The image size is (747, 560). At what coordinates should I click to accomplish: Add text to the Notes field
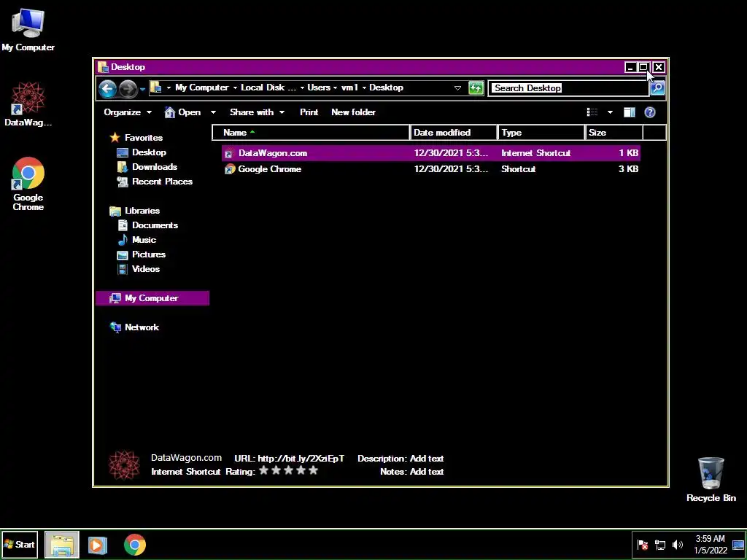point(426,472)
